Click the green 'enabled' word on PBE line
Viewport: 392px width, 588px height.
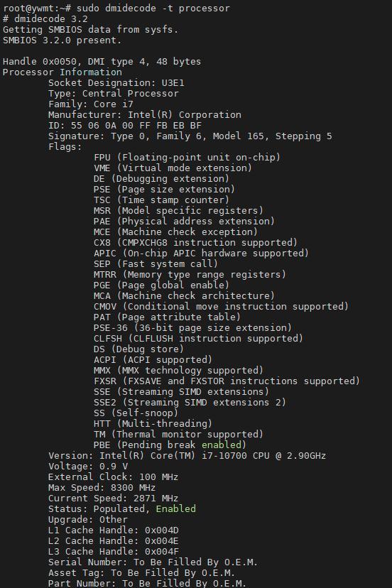point(222,445)
